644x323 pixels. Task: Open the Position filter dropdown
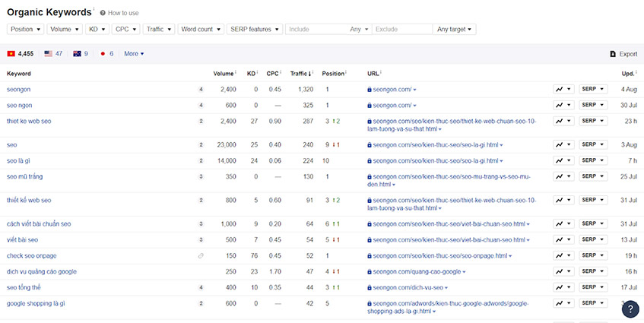pyautogui.click(x=25, y=29)
